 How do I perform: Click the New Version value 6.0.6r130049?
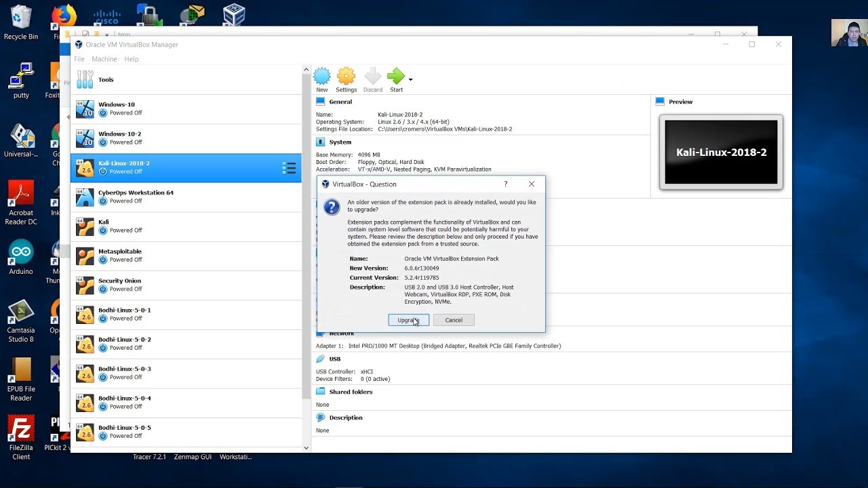click(422, 268)
